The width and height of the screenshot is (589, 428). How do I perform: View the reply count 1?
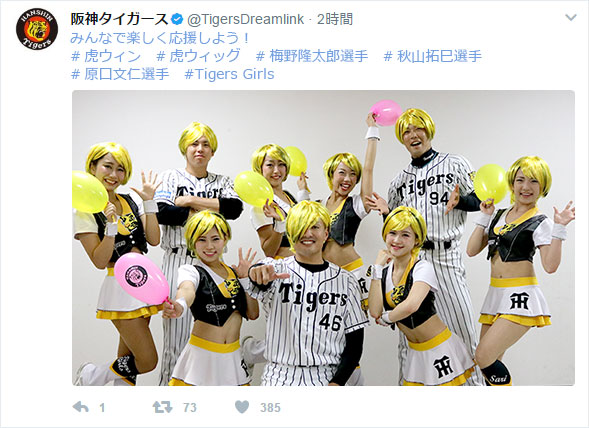102,407
